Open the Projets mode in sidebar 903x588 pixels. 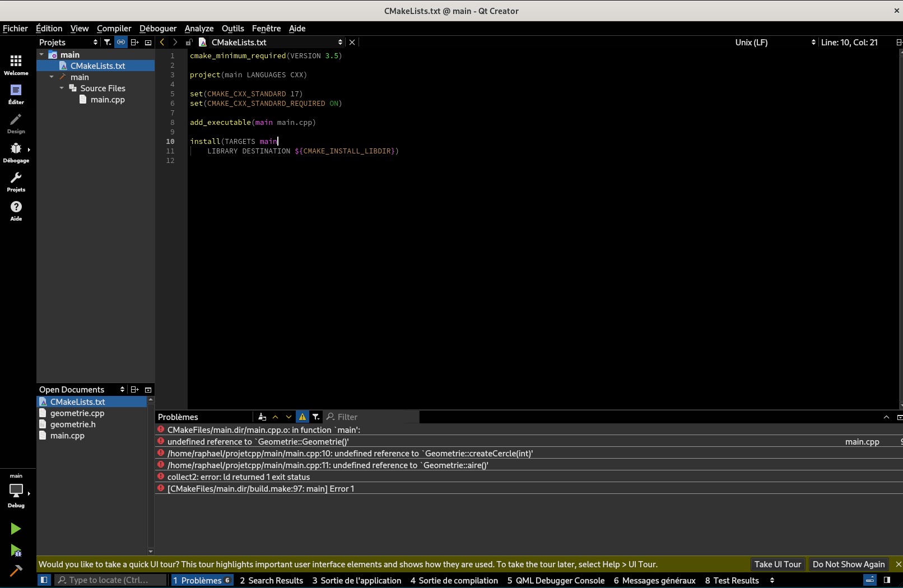pos(16,181)
